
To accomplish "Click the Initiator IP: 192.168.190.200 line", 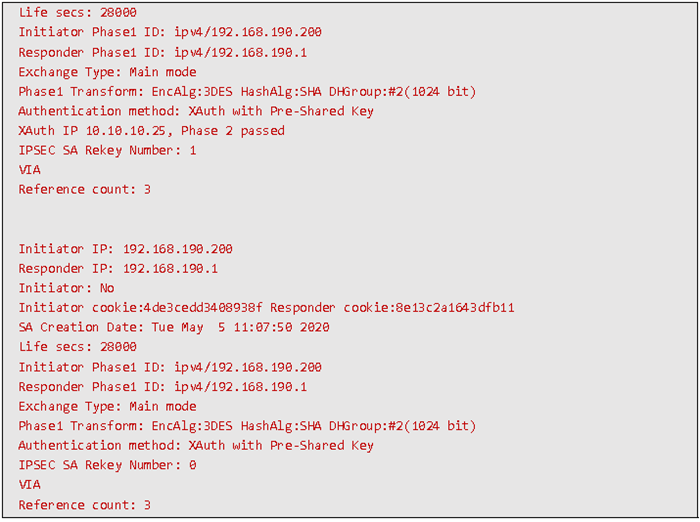I will (125, 249).
